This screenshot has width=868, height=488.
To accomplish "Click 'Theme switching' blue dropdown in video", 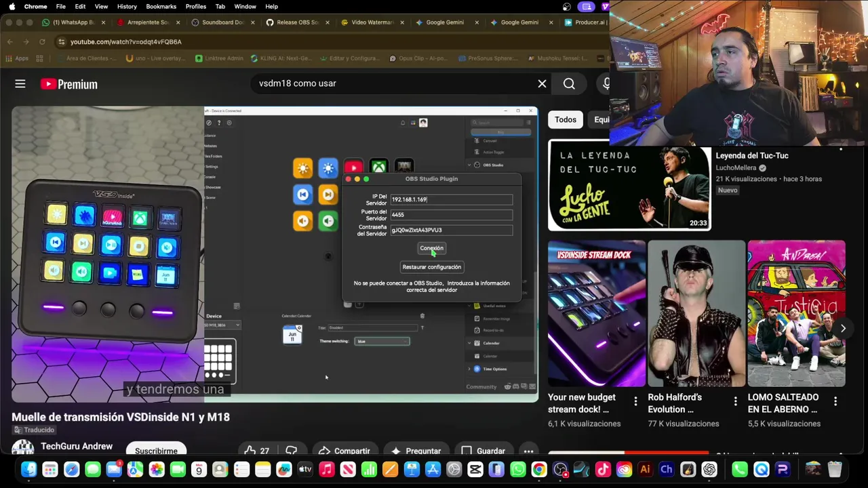I will (382, 341).
